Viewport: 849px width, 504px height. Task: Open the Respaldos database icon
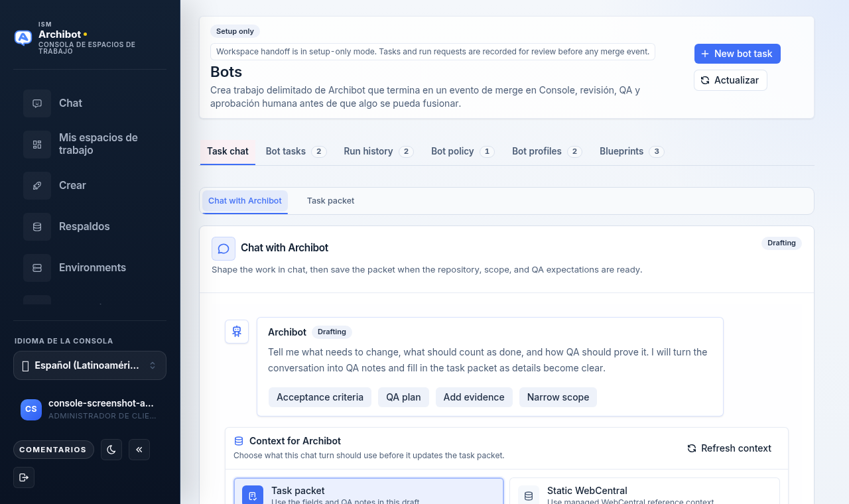(37, 227)
